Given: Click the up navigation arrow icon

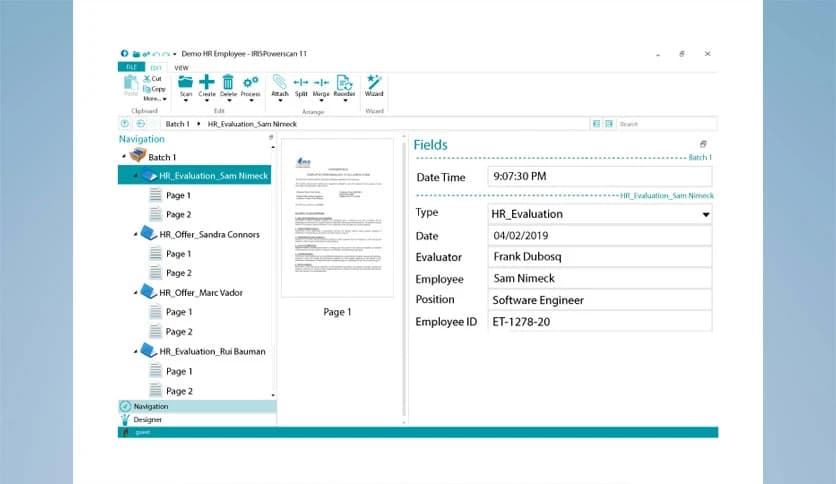Looking at the screenshot, I should (x=125, y=124).
